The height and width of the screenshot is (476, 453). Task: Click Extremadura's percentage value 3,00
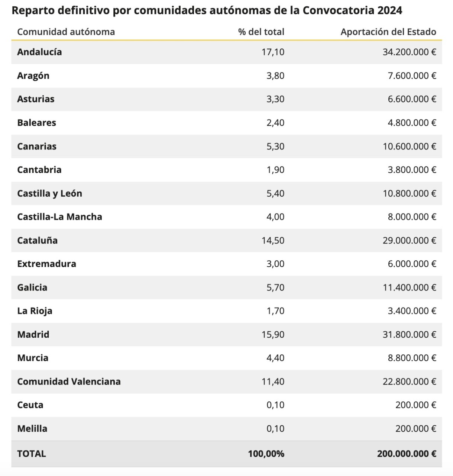[275, 264]
